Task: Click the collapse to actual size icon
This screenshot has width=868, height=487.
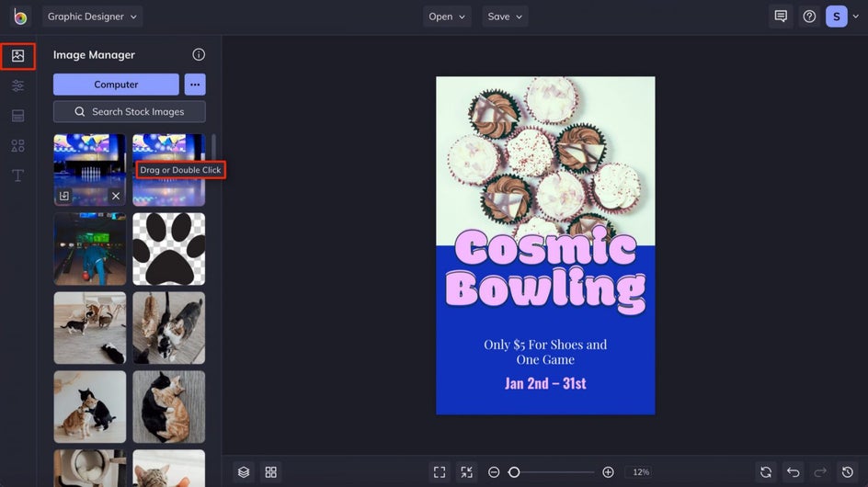Action: [467, 472]
